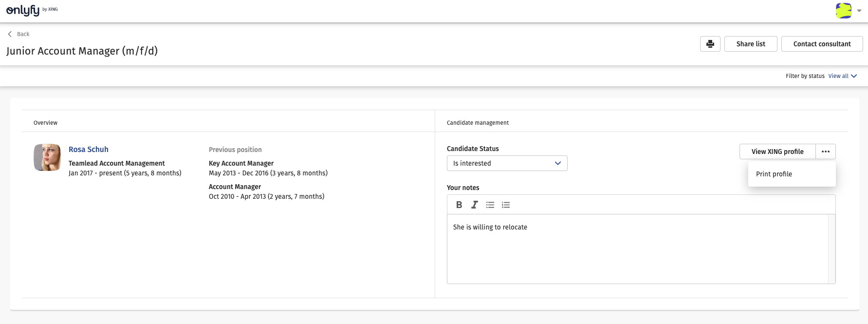Click the View XING profile button

click(x=777, y=152)
